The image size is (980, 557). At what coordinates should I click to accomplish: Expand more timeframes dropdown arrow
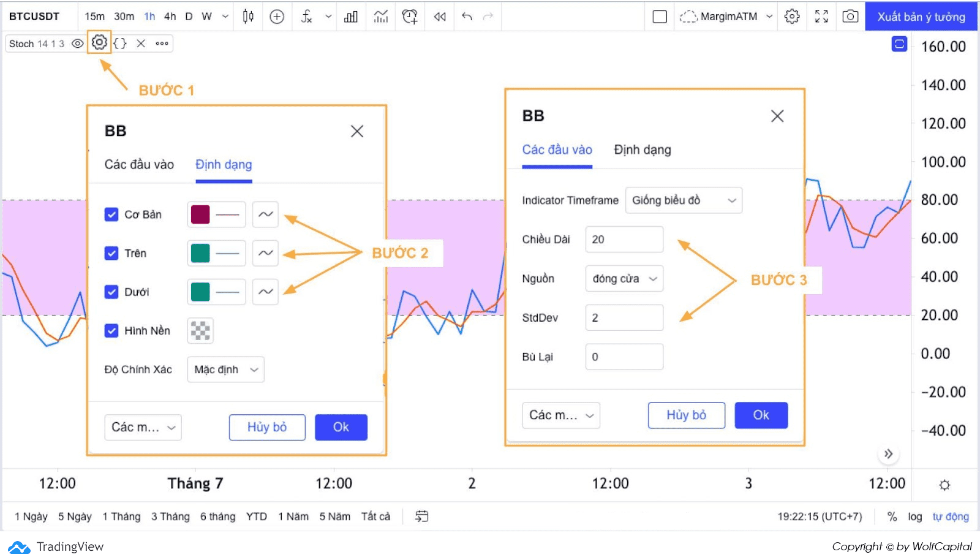[x=225, y=17]
